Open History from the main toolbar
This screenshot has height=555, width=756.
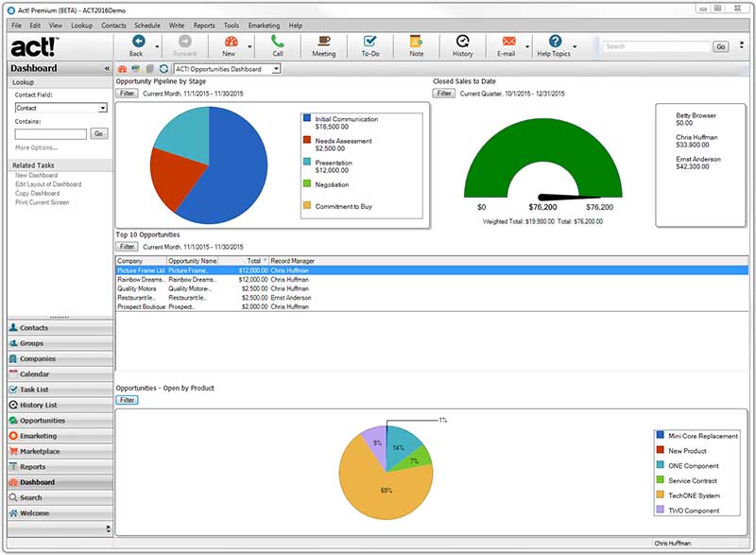pos(462,42)
